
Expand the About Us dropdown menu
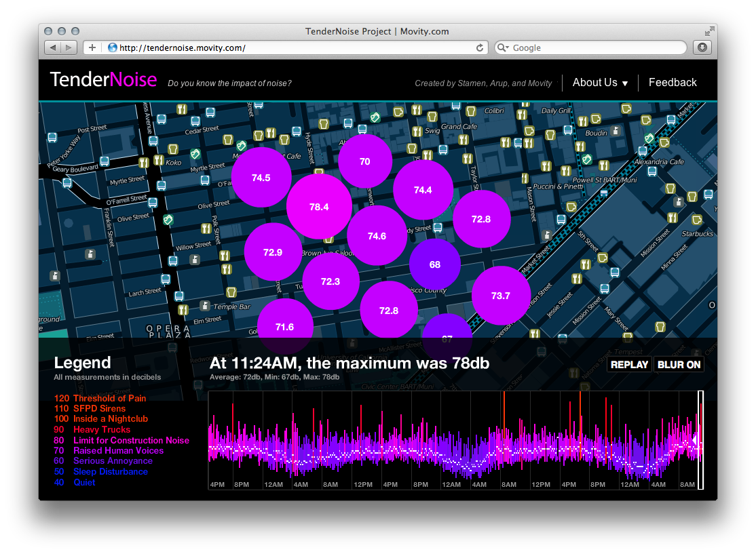600,83
